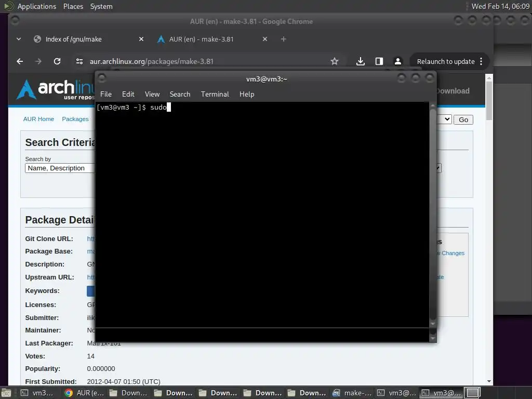Click the terminal window menu icon

[x=102, y=79]
